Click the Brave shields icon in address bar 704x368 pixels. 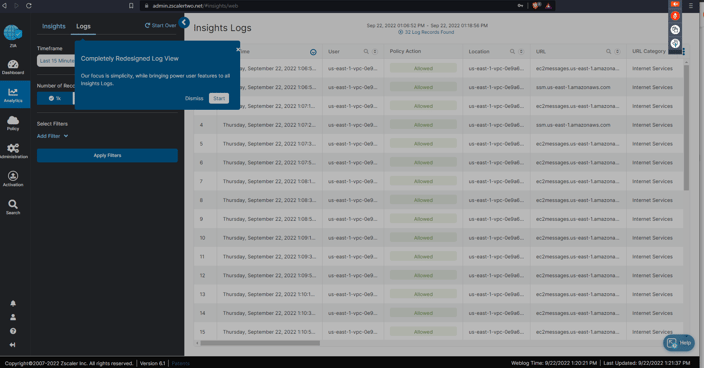pyautogui.click(x=535, y=6)
